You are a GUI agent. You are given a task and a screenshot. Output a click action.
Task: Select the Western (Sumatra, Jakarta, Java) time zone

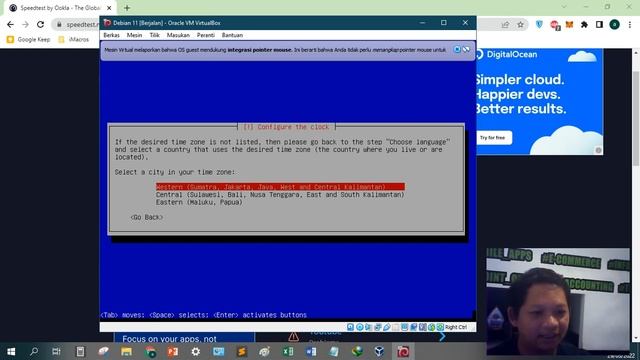280,187
